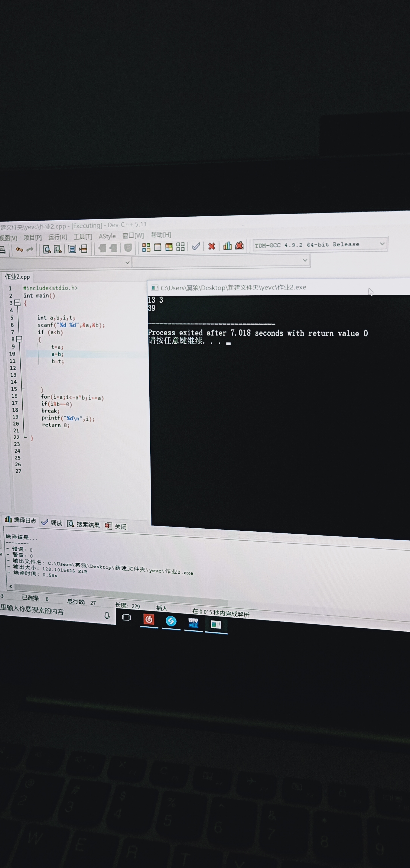The width and height of the screenshot is (410, 868).
Task: Click the grayed Indent toolbar icon
Action: tap(102, 248)
